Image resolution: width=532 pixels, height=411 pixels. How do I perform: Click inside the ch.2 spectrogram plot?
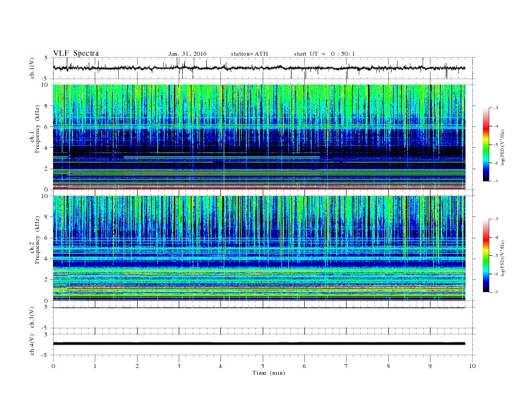point(259,248)
